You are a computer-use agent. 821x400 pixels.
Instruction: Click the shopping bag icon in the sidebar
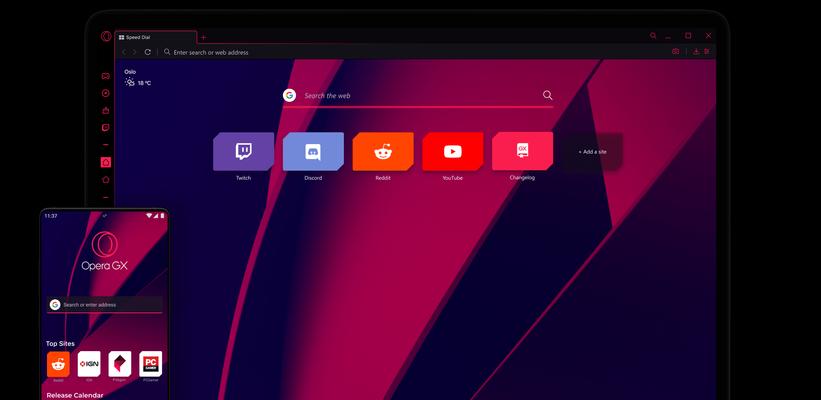coord(106,110)
